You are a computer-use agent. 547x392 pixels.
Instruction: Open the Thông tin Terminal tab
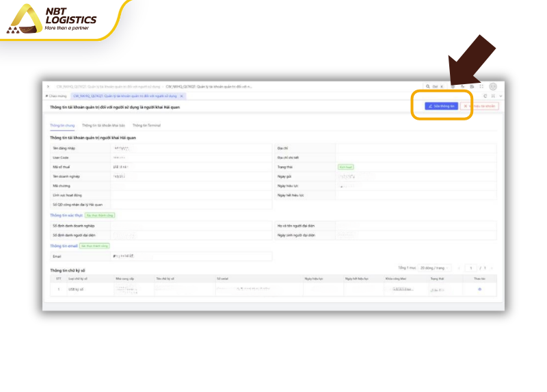tap(146, 125)
